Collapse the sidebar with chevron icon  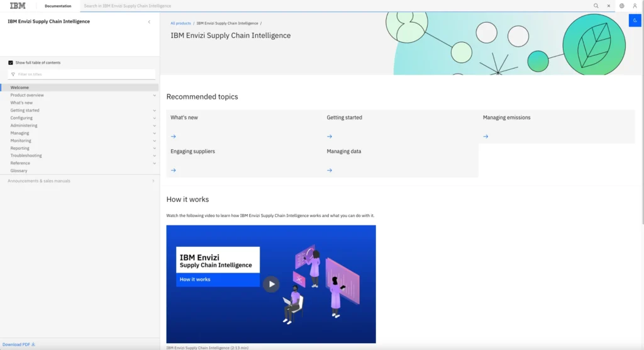pyautogui.click(x=149, y=22)
